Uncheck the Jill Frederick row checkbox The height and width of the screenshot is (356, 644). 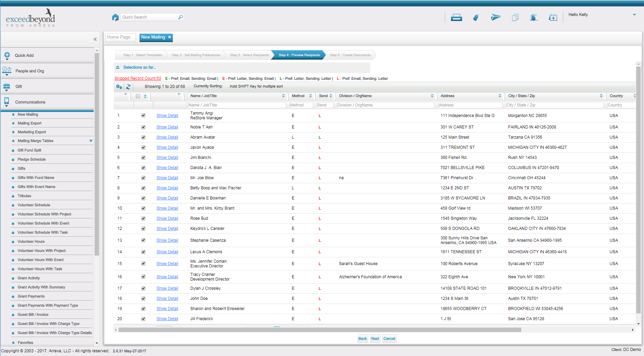click(x=143, y=319)
